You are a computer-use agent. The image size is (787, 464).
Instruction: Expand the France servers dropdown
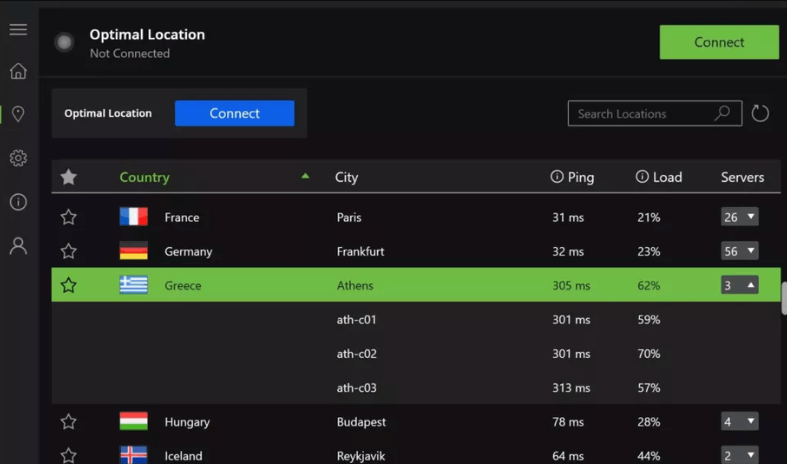(739, 217)
